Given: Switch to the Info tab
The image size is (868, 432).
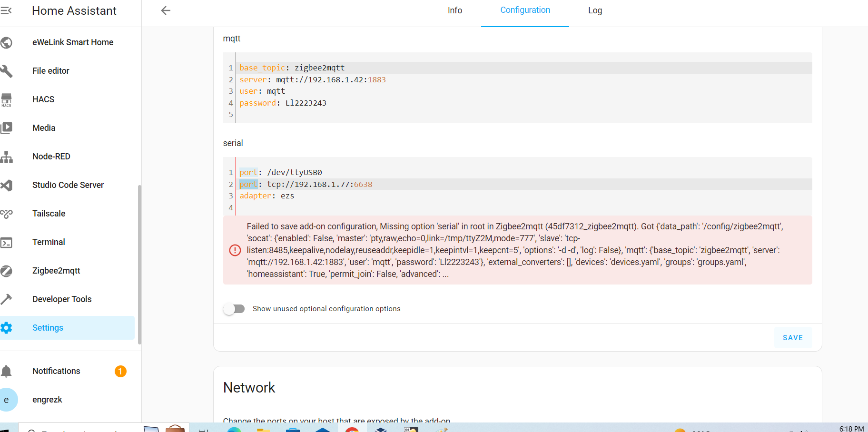Looking at the screenshot, I should 454,10.
